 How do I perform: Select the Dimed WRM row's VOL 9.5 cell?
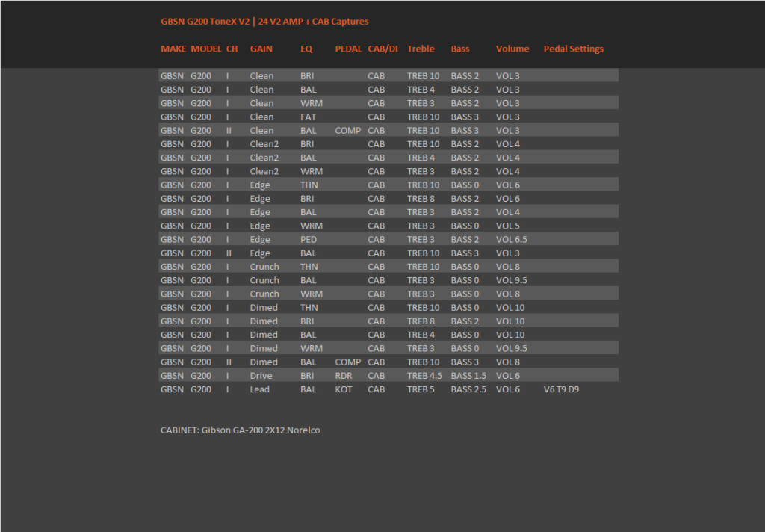pyautogui.click(x=511, y=348)
